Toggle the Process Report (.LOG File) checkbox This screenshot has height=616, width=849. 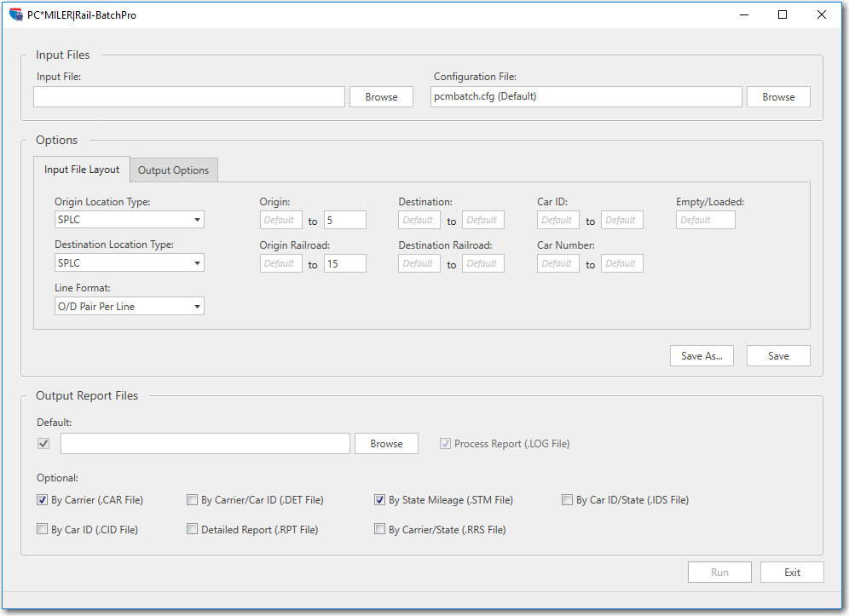[x=445, y=443]
